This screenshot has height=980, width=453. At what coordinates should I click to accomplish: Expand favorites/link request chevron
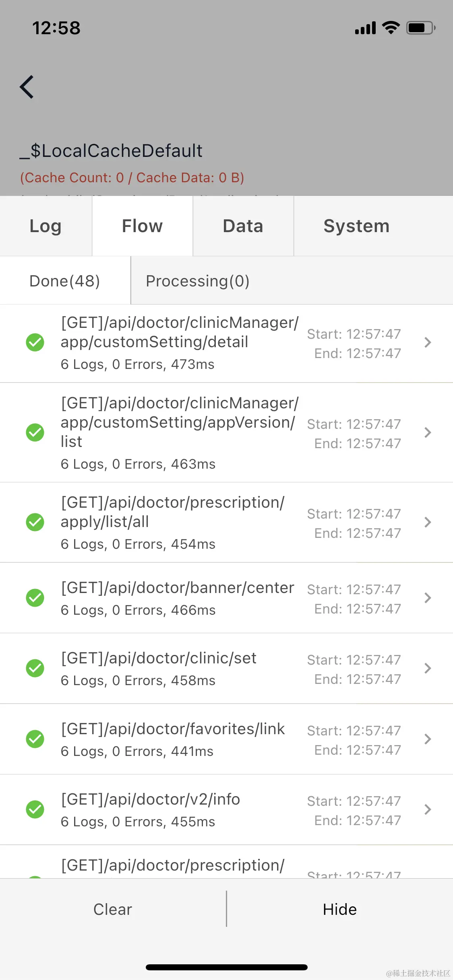pyautogui.click(x=428, y=739)
